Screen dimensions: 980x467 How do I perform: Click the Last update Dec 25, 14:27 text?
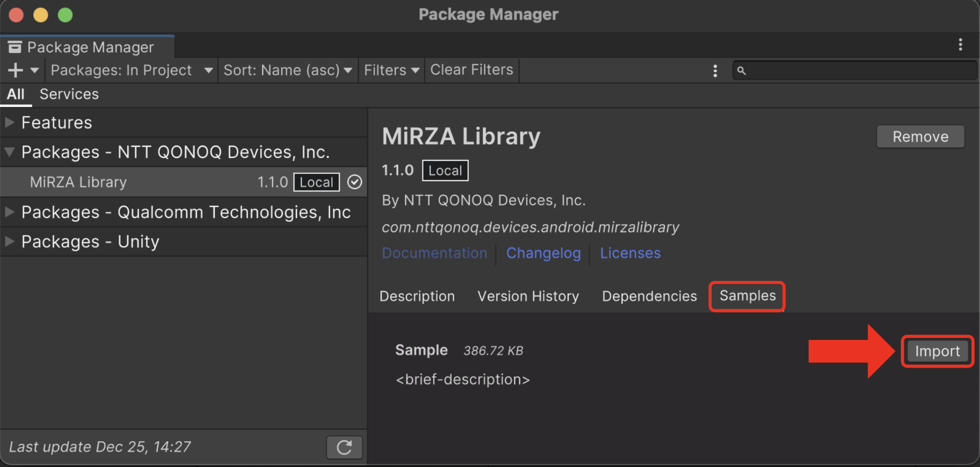click(100, 447)
